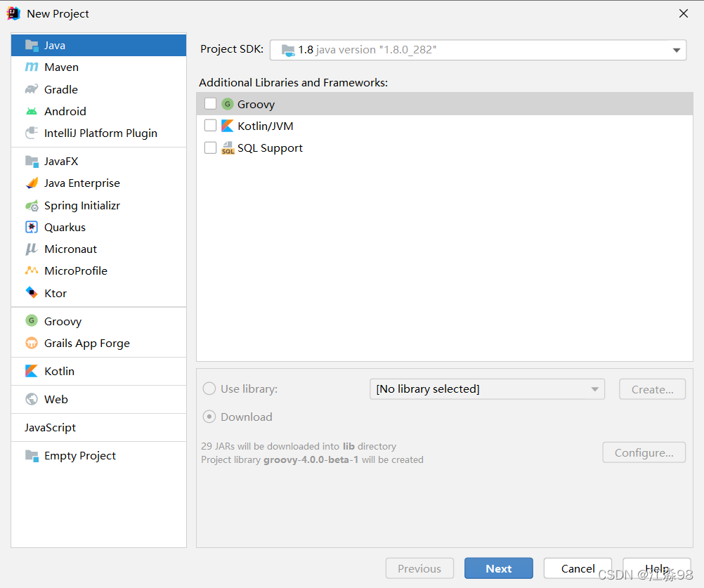Select Grails App Forge label in sidebar
This screenshot has width=704, height=588.
coord(87,344)
